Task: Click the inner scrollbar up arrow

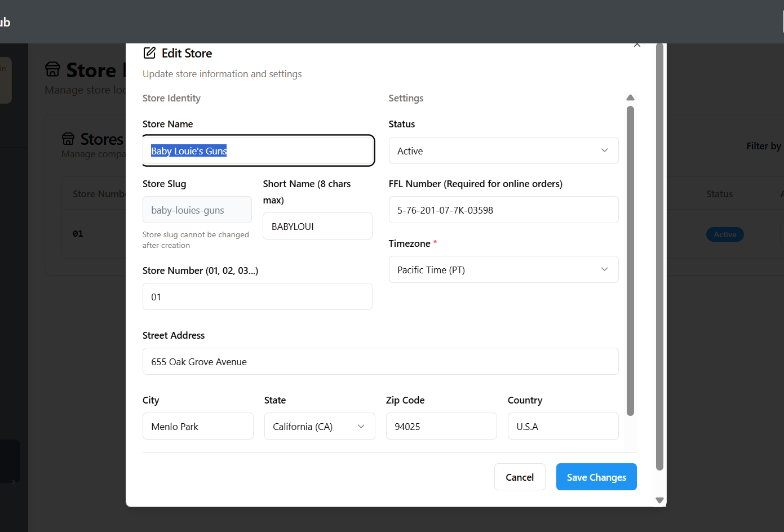Action: 630,97
